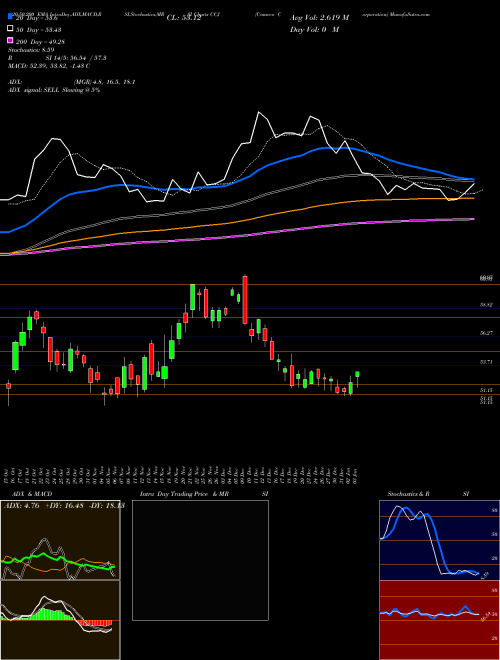Click the RSI 14/3 values line

click(x=57, y=58)
